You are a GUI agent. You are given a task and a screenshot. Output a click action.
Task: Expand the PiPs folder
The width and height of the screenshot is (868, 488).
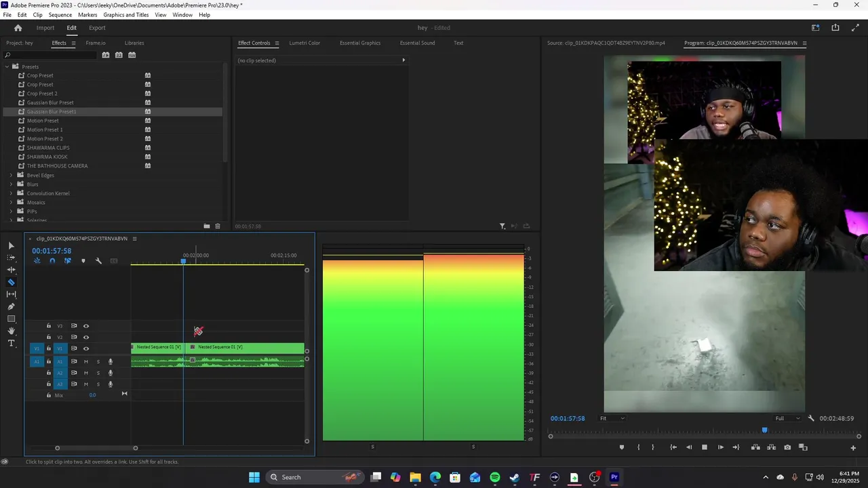[x=11, y=211]
